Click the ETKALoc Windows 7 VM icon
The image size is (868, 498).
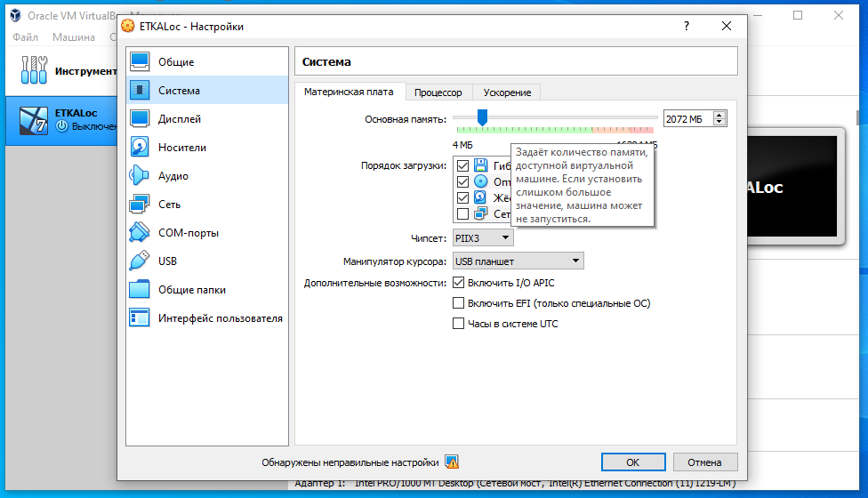[x=34, y=120]
